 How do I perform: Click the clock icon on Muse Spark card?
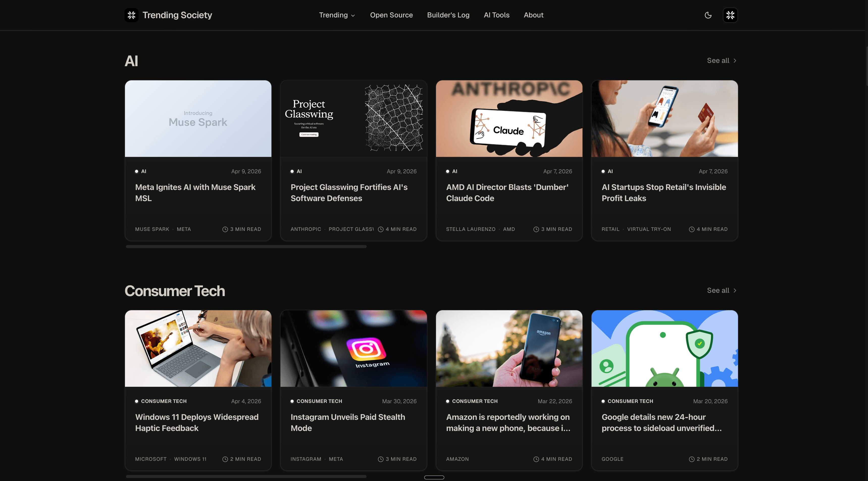(225, 229)
